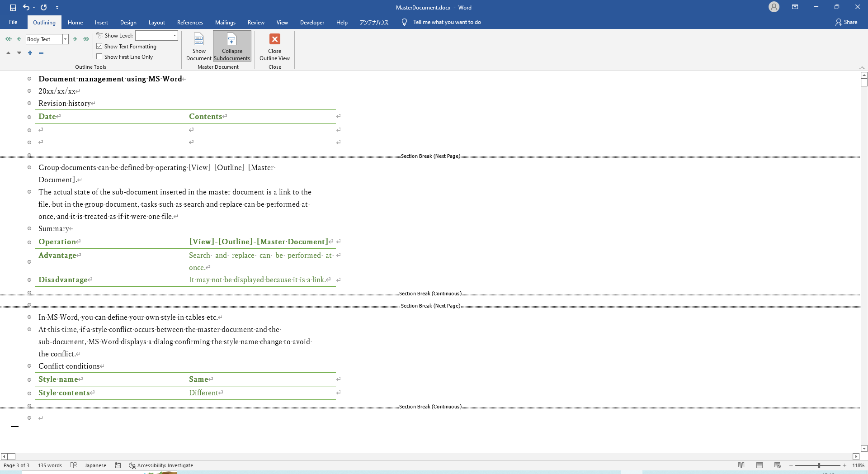
Task: Promote outline level with left arrow
Action: coord(19,39)
